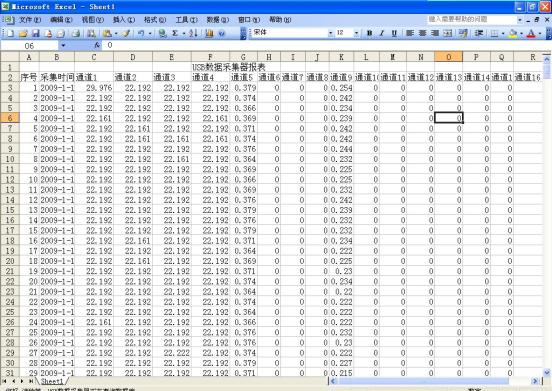Open a file with the folder icon
The height and width of the screenshot is (391, 552).
23,33
